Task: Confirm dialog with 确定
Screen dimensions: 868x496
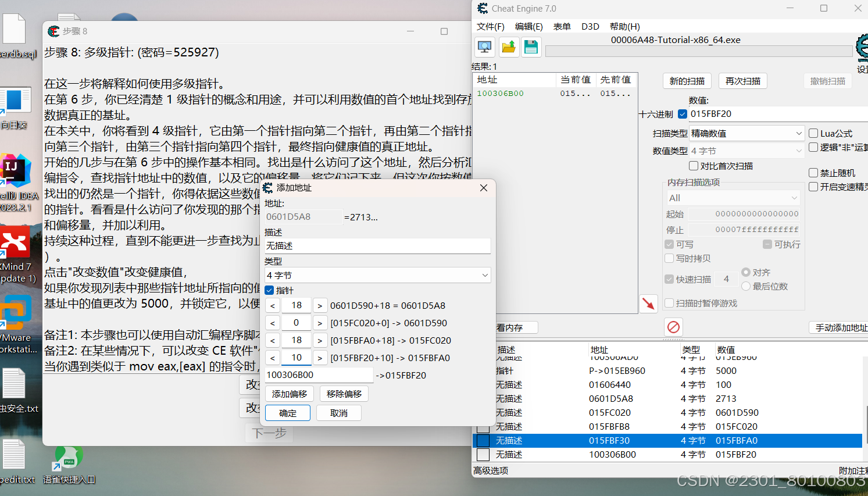Action: 288,413
